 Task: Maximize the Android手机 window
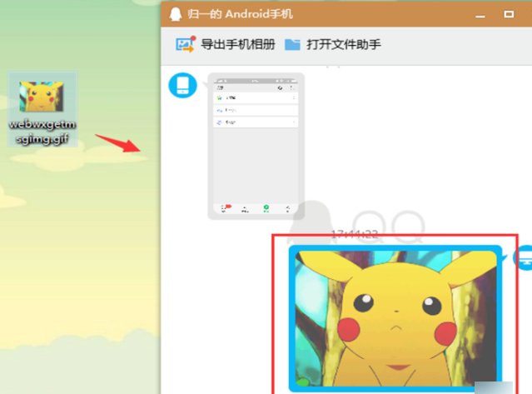point(509,14)
